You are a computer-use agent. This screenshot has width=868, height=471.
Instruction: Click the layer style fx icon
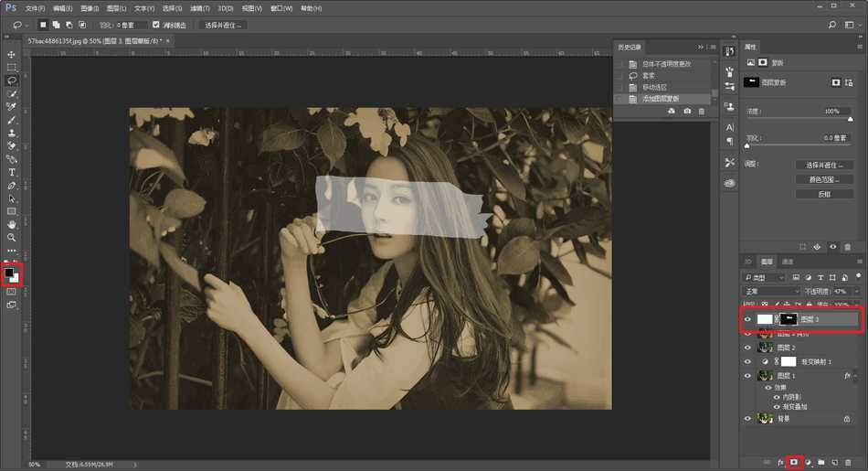click(780, 462)
